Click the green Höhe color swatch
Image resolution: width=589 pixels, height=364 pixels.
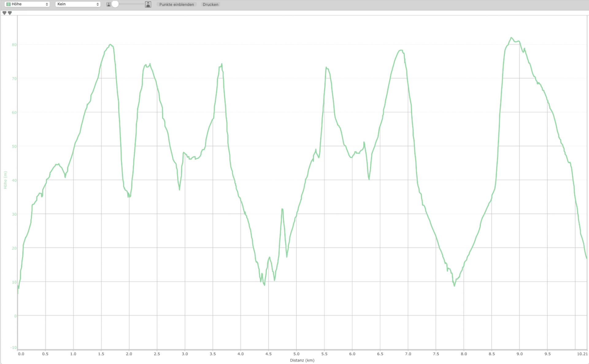8,4
